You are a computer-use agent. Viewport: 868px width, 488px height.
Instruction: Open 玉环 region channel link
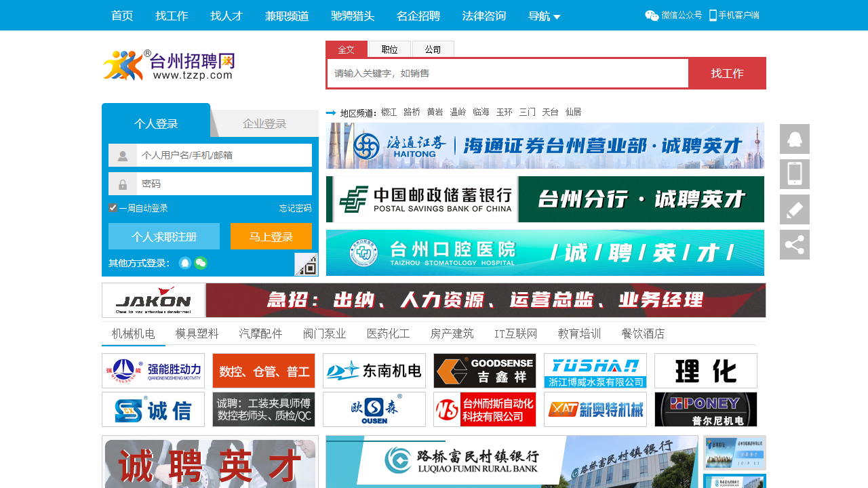click(504, 112)
